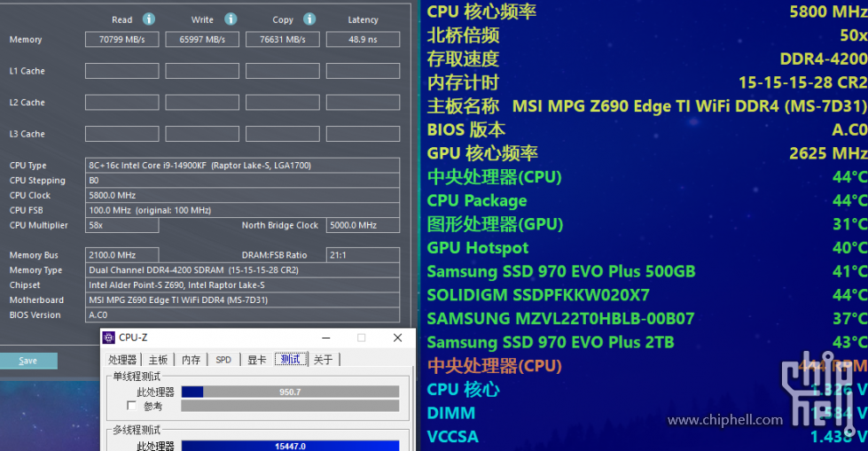Click the SOLIDIGM SSDPFKKW020X7 row
This screenshot has width=868, height=451.
pos(646,295)
